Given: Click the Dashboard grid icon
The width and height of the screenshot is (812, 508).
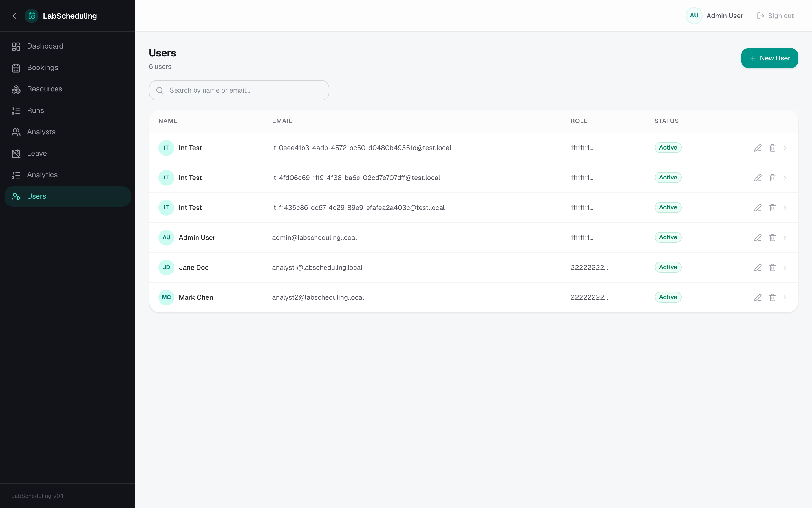Looking at the screenshot, I should 16,46.
